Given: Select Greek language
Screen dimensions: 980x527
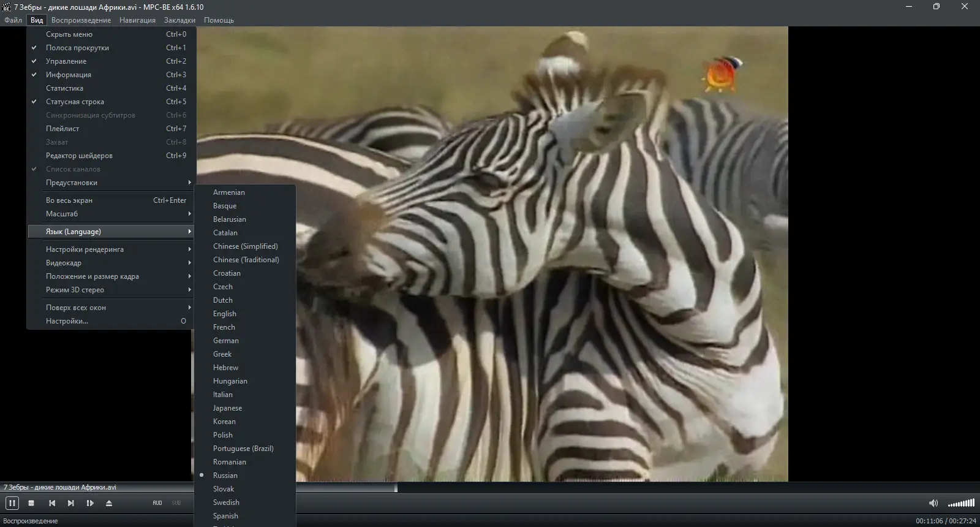Looking at the screenshot, I should [x=245, y=354].
